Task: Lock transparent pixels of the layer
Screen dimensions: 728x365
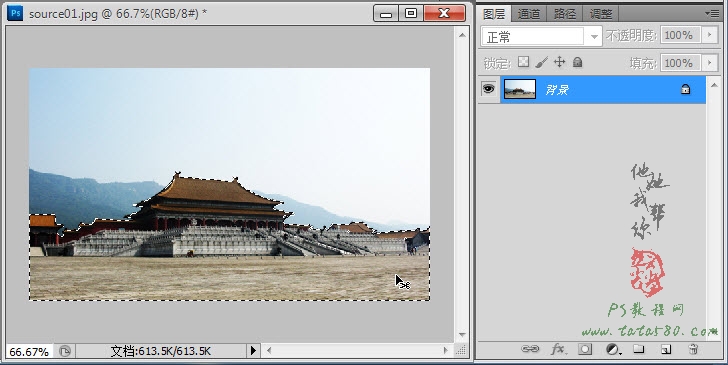Action: 523,62
